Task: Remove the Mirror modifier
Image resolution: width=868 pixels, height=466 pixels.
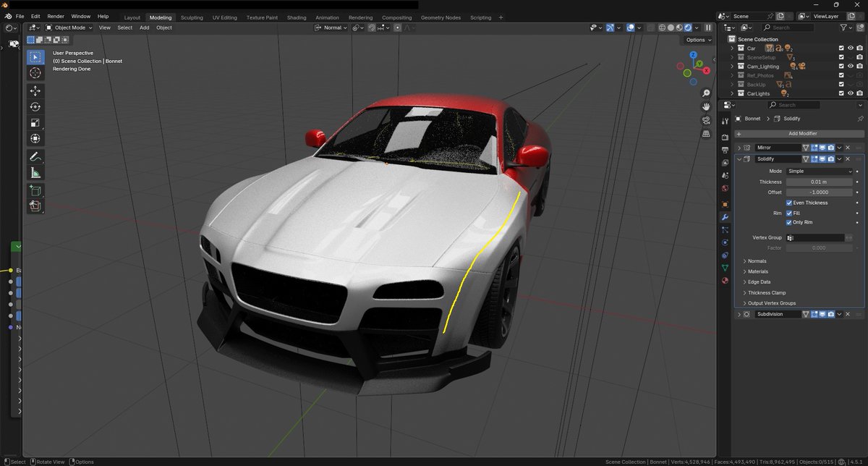Action: click(848, 148)
